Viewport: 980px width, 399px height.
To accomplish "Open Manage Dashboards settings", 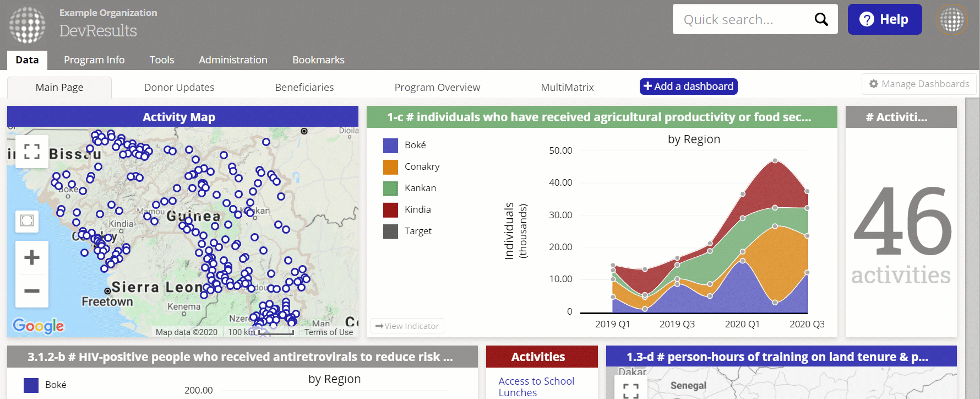I will [919, 84].
